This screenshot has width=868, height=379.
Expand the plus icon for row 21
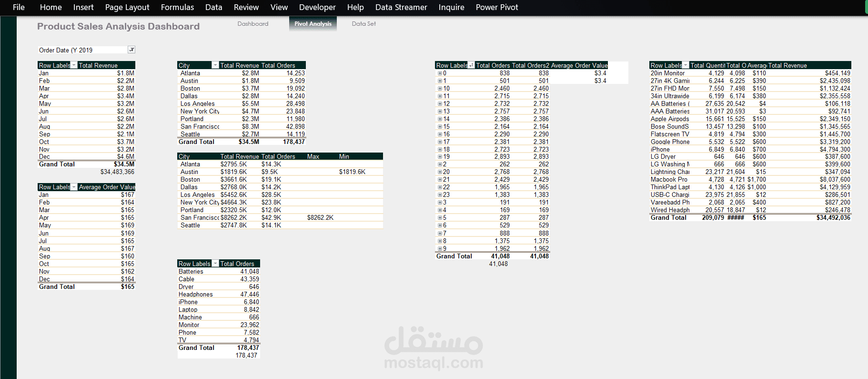[x=440, y=180]
